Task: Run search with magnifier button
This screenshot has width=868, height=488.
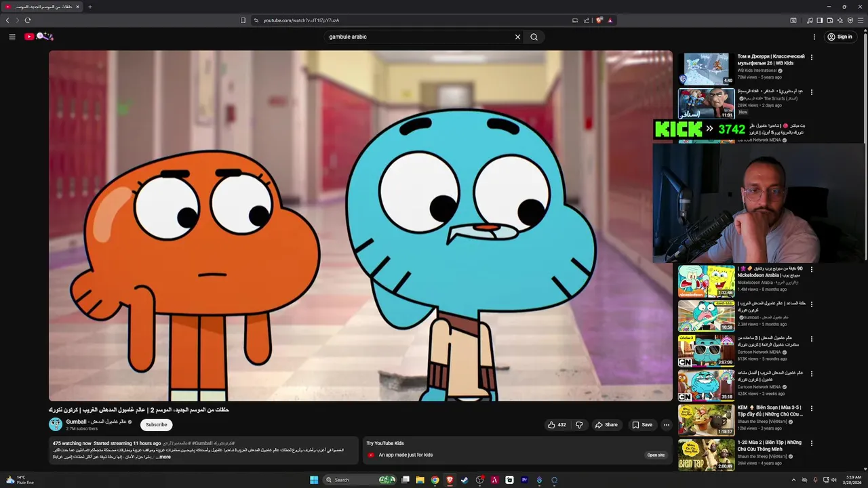Action: (534, 37)
